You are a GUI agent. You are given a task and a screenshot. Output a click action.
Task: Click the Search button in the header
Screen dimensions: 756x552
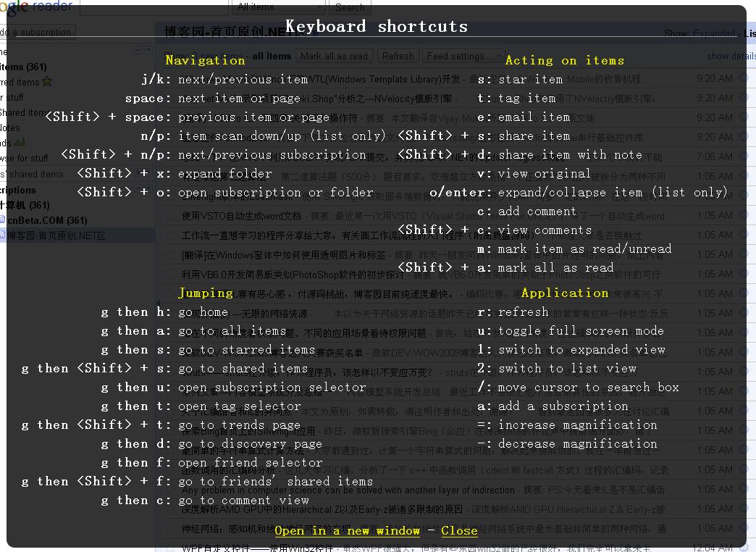click(350, 7)
